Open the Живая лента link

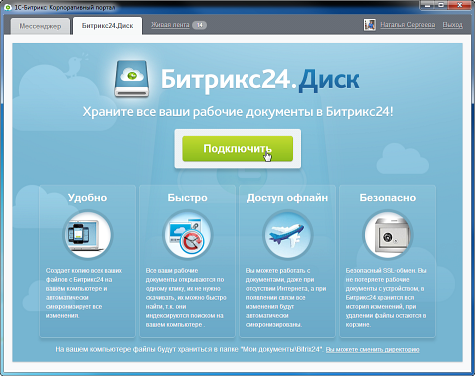click(170, 25)
